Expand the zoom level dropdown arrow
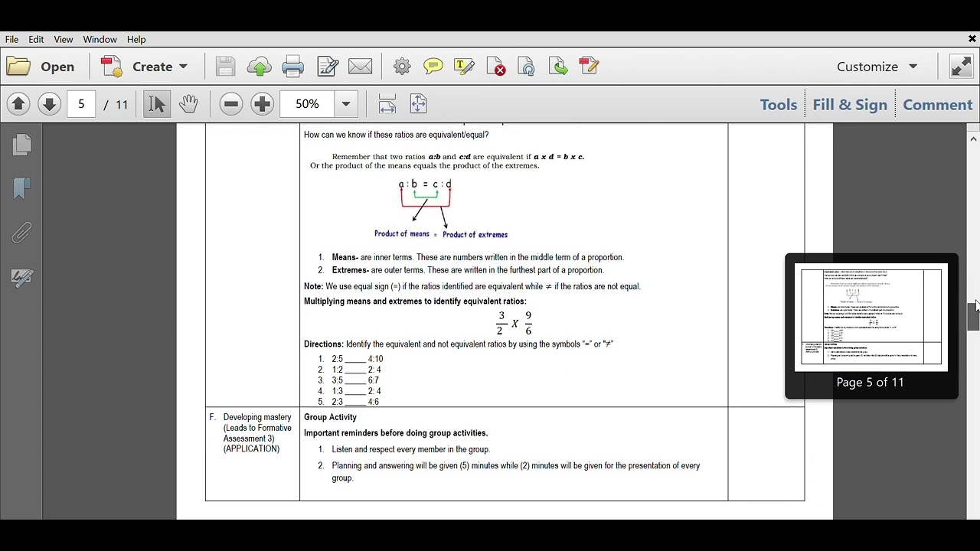 click(x=346, y=104)
